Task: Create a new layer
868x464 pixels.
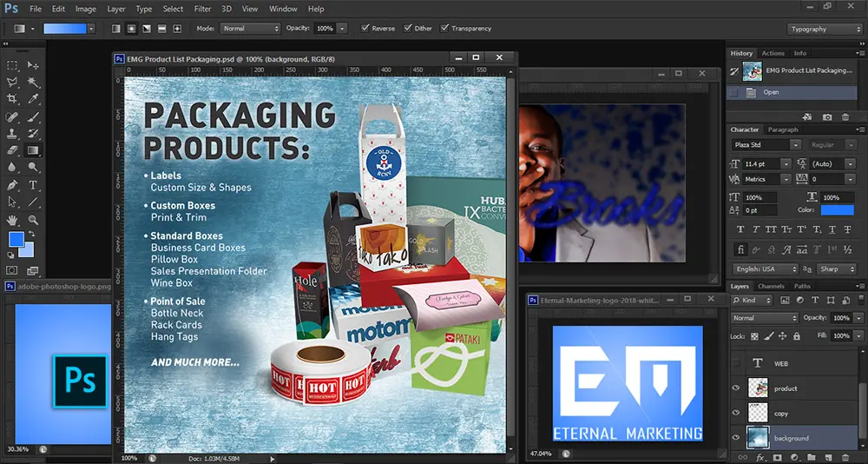Action: pos(828,458)
